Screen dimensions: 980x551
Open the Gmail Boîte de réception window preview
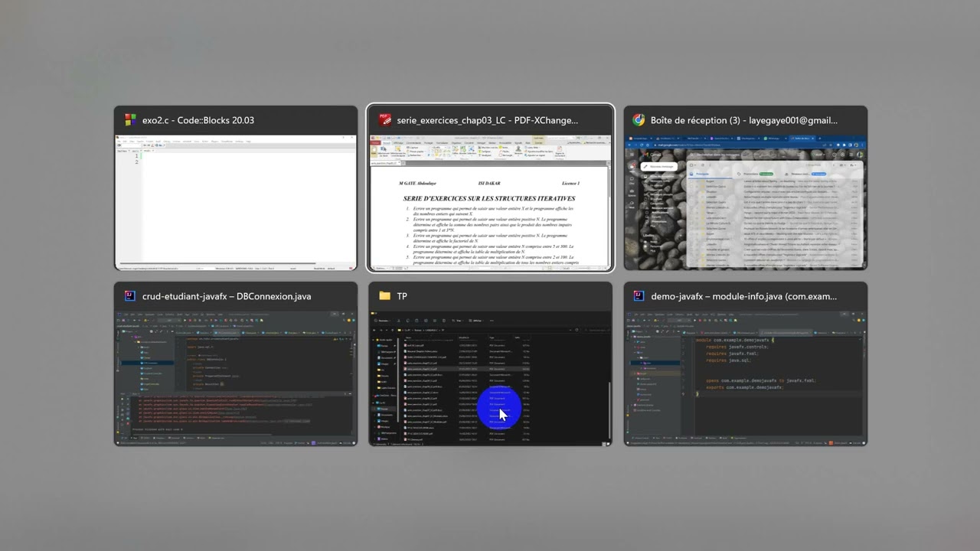[x=745, y=203]
